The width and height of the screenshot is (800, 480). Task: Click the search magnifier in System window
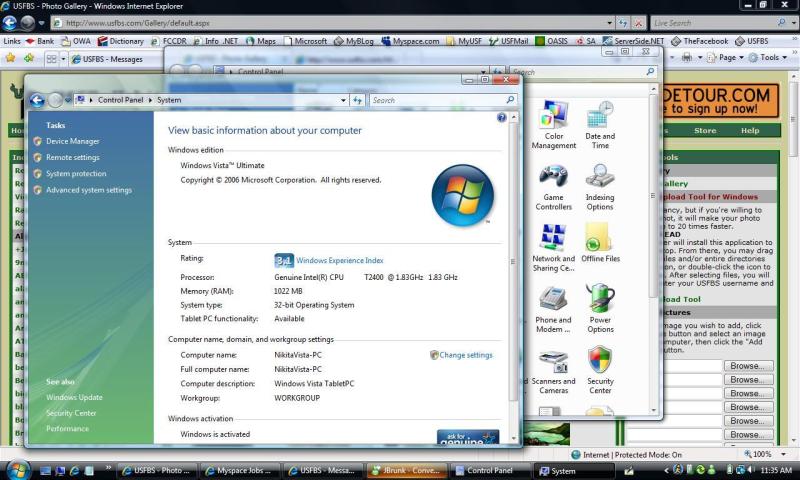point(510,100)
